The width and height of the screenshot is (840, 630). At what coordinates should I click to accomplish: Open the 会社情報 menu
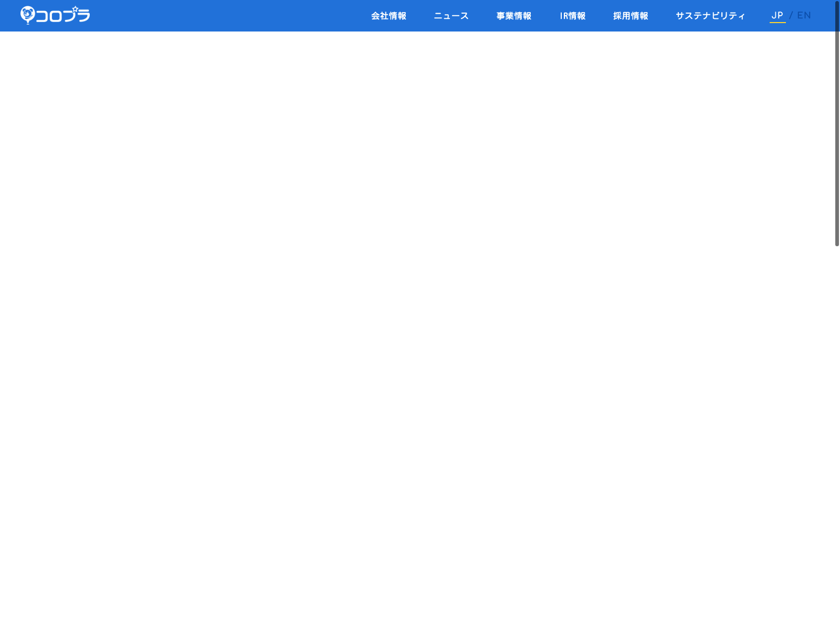[x=388, y=16]
